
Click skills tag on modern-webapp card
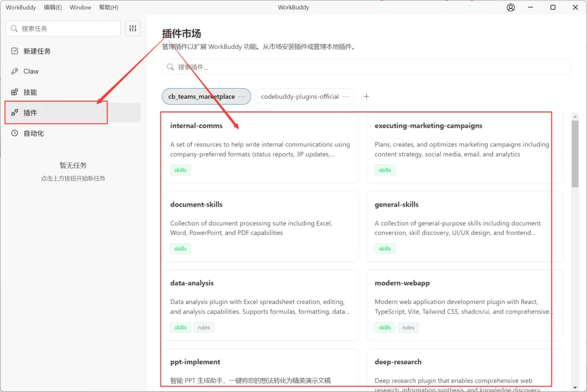click(x=385, y=327)
